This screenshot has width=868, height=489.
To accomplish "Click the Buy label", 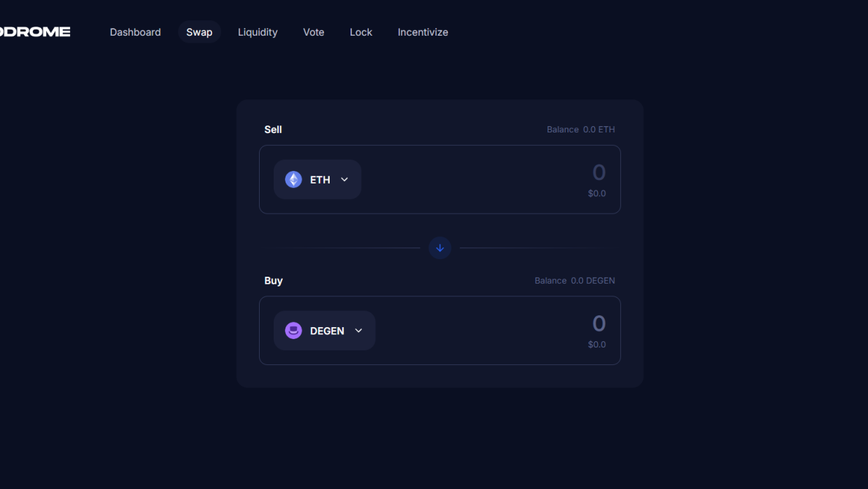I will click(x=274, y=281).
